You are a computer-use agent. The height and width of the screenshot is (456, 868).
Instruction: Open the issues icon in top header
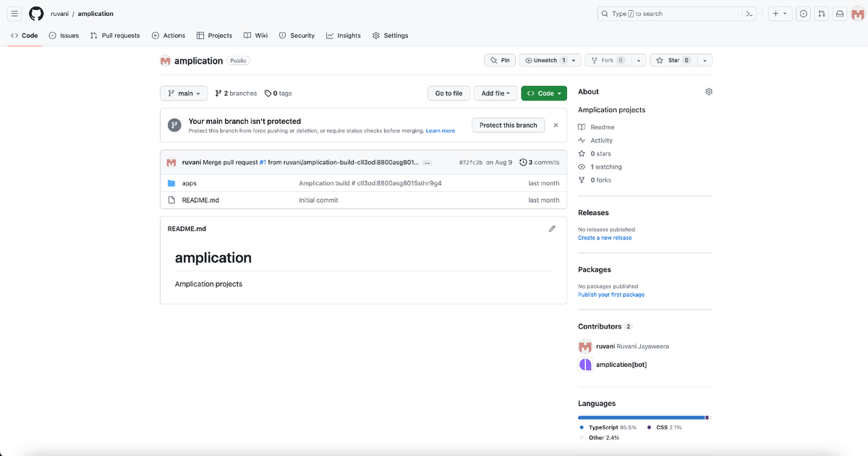click(803, 14)
